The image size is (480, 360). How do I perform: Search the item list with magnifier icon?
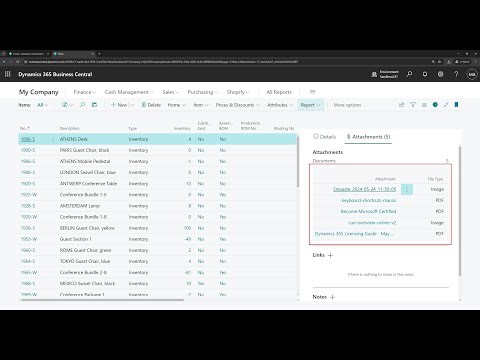coord(82,105)
